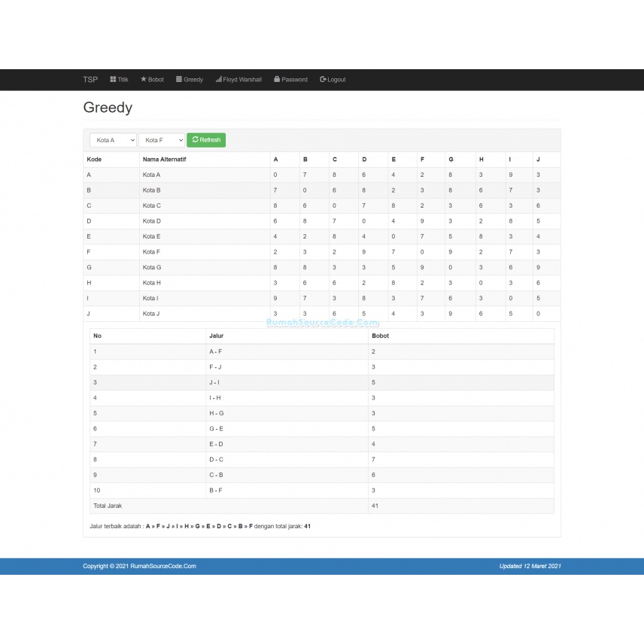Open the Titik menu item
This screenshot has height=644, width=644.
point(119,80)
